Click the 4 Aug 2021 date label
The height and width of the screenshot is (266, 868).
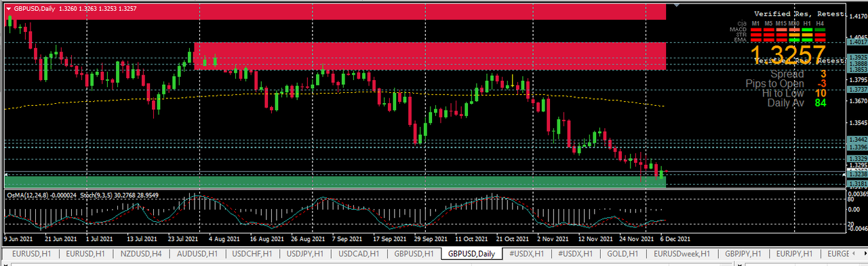click(224, 239)
